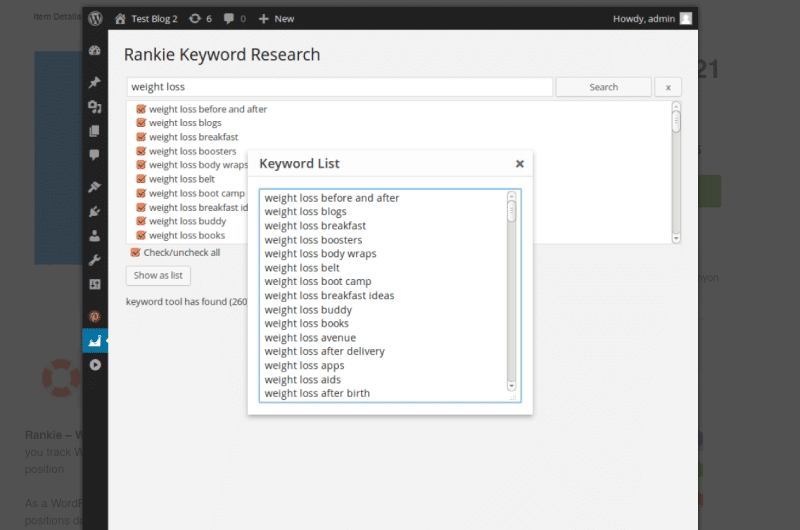Clear search with the x button

click(668, 87)
